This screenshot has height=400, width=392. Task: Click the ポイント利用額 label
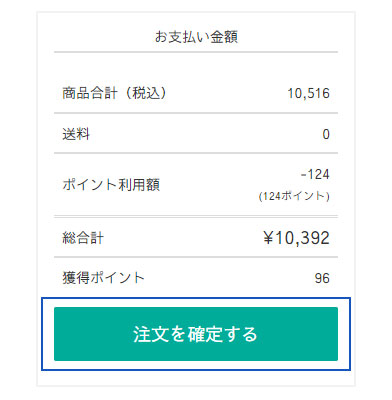click(111, 184)
